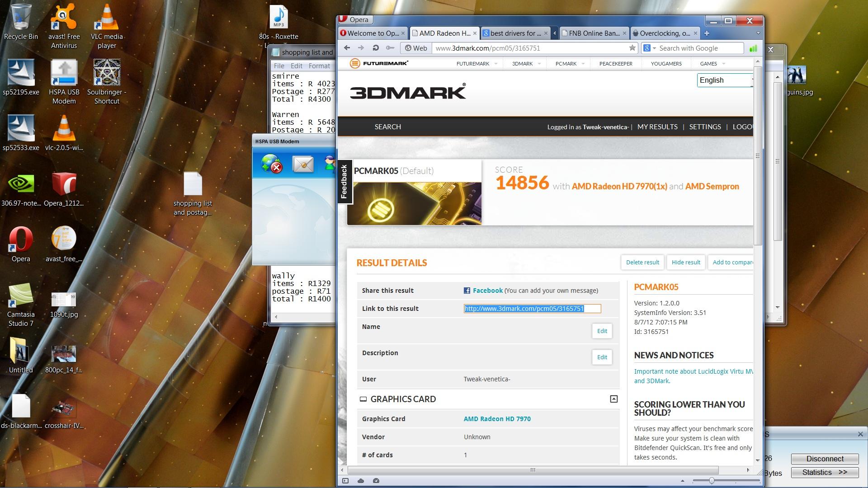868x488 pixels.
Task: Expand the GAMES nav dropdown
Action: coord(723,64)
